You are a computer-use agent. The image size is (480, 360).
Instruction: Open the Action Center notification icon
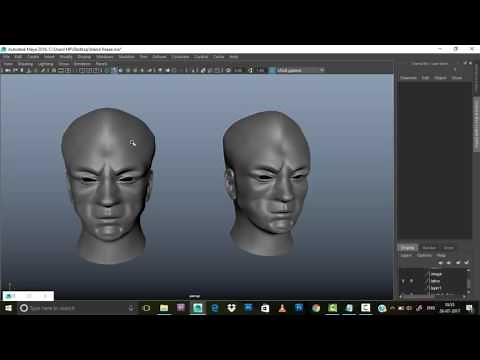click(x=469, y=308)
